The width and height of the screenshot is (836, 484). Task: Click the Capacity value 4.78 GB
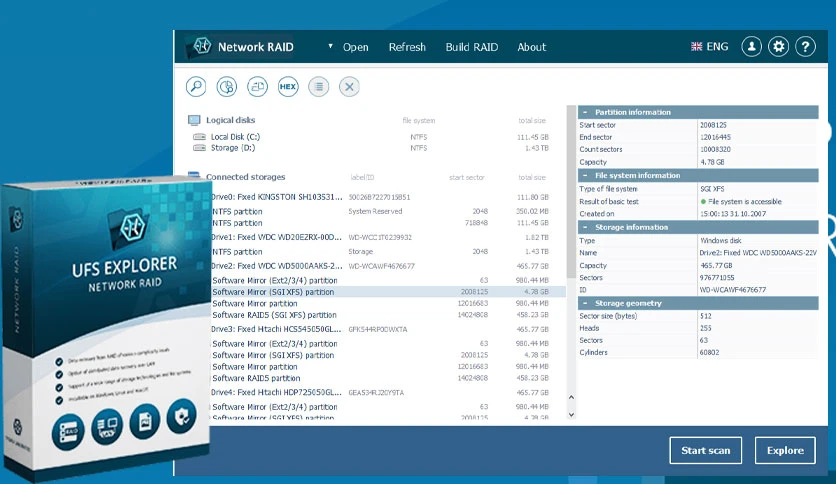[x=712, y=162]
